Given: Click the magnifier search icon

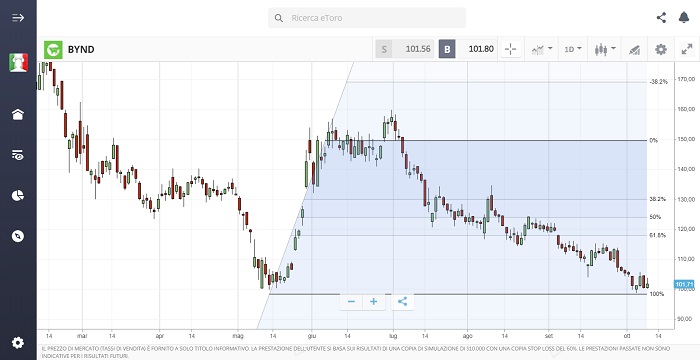Looking at the screenshot, I should point(279,18).
